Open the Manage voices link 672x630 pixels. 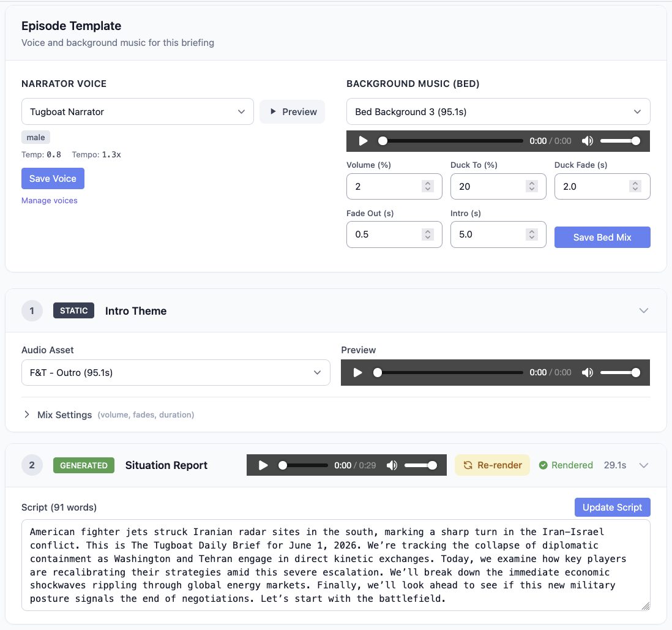click(50, 200)
